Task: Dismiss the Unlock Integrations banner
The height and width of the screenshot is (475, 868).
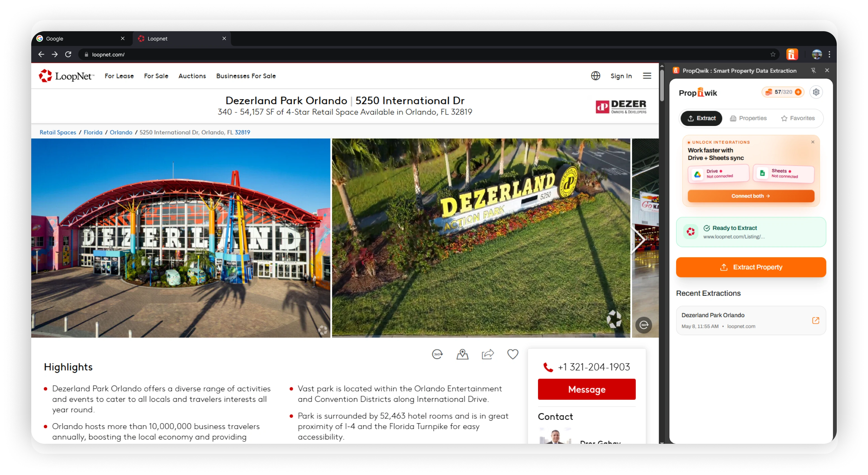Action: (x=813, y=142)
